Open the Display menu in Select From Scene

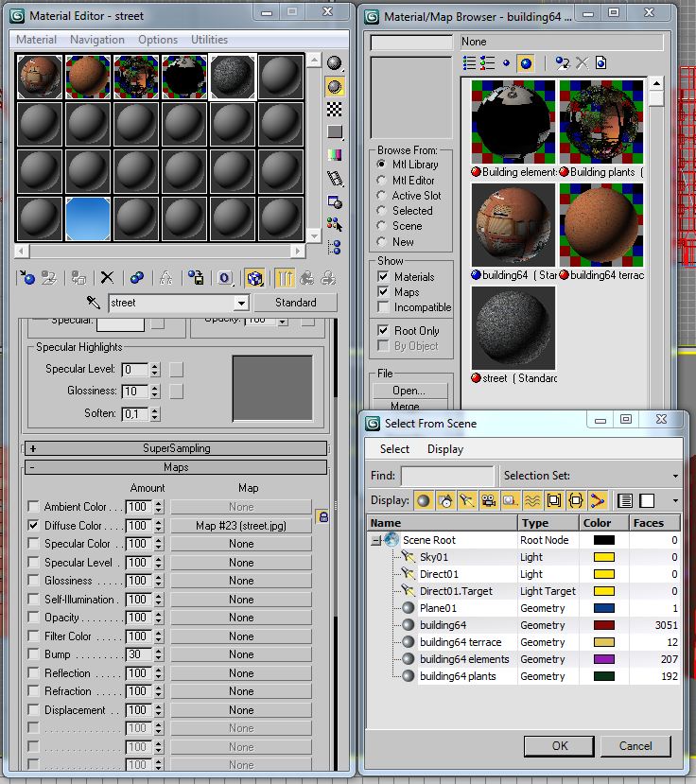click(x=445, y=449)
